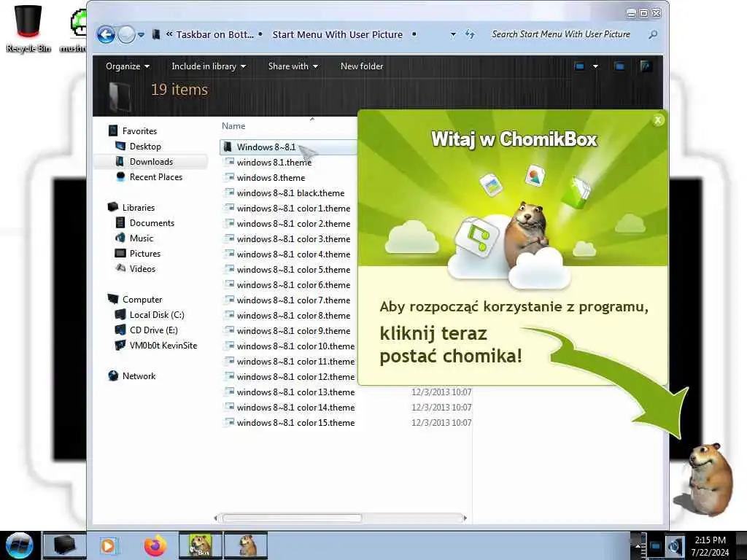Open Documents library

152,222
